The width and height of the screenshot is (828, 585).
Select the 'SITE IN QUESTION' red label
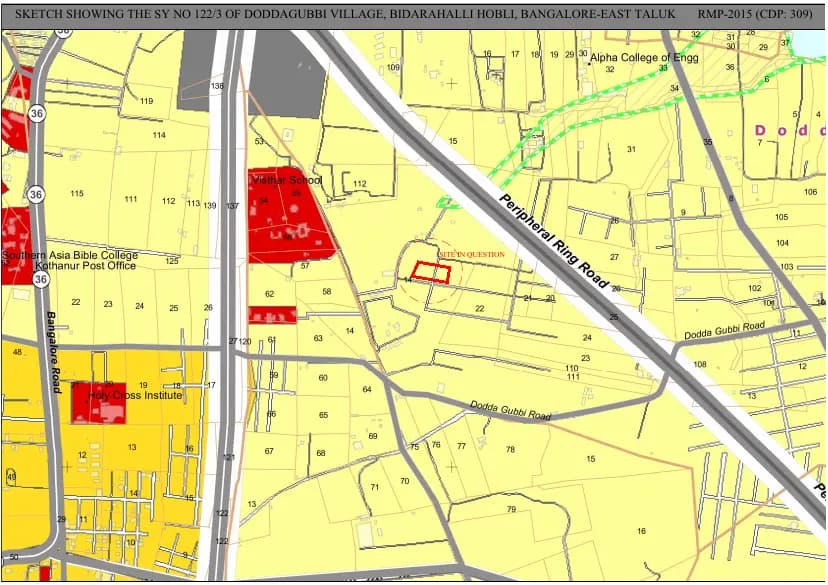pyautogui.click(x=472, y=254)
